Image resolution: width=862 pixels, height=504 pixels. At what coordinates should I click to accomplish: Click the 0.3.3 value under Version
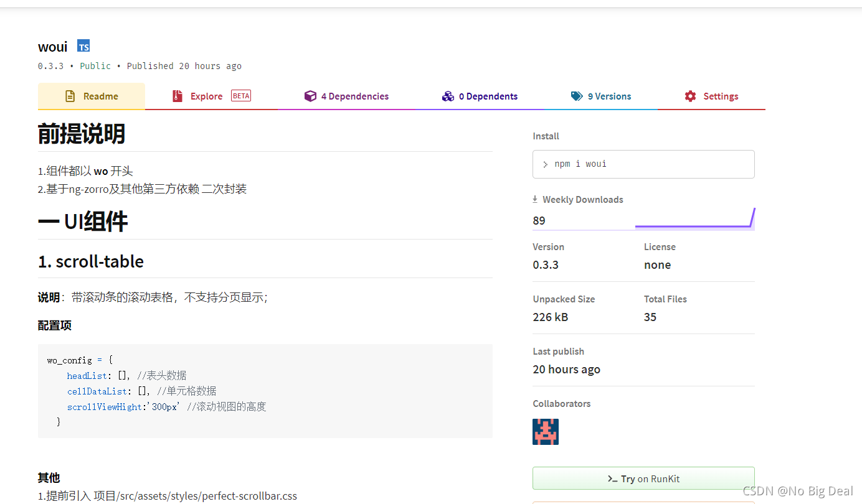click(546, 264)
